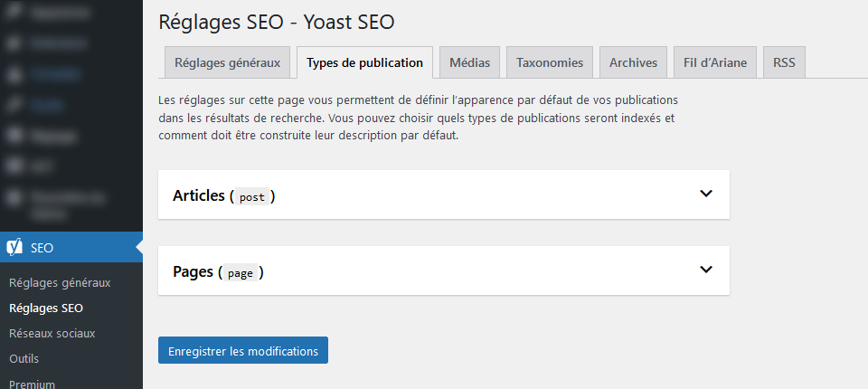Click the "post" code label
Viewport: 868px width, 389px height.
point(251,196)
